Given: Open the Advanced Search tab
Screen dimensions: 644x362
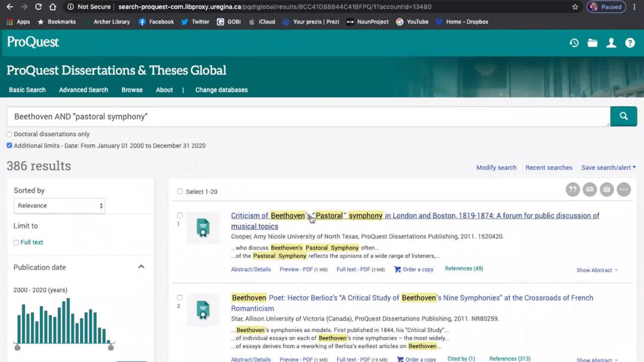Looking at the screenshot, I should (84, 90).
